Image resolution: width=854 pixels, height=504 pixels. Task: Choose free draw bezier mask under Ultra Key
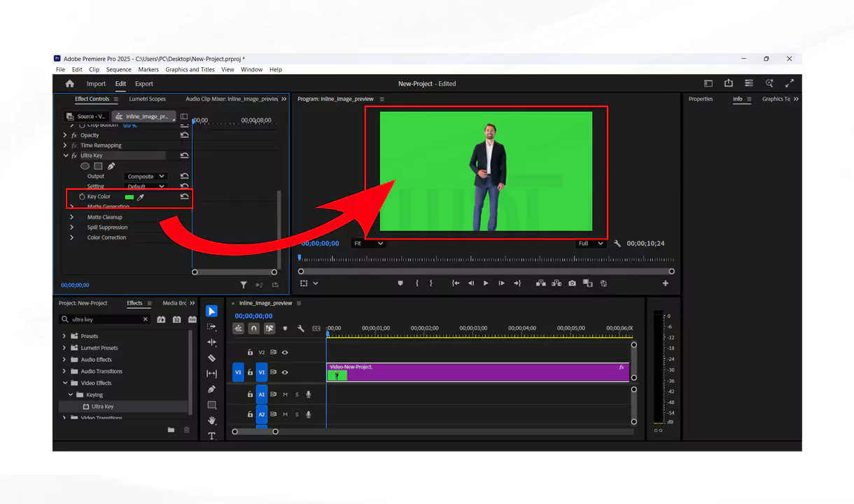pyautogui.click(x=111, y=166)
